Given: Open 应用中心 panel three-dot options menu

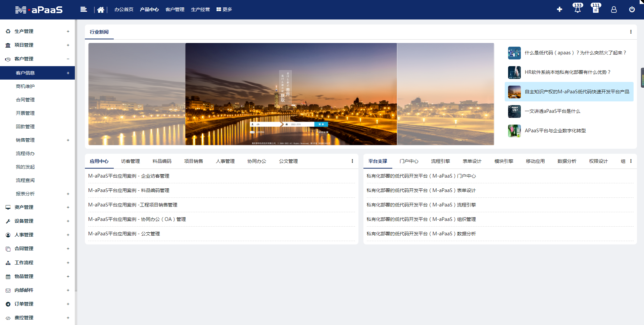Looking at the screenshot, I should click(x=352, y=161).
